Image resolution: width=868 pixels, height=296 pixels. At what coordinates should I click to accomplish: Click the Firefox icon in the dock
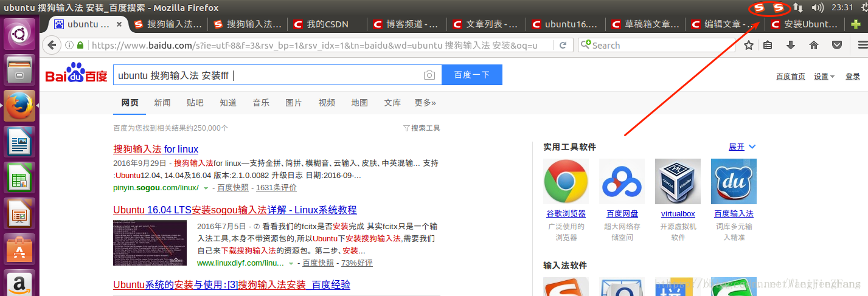point(20,106)
